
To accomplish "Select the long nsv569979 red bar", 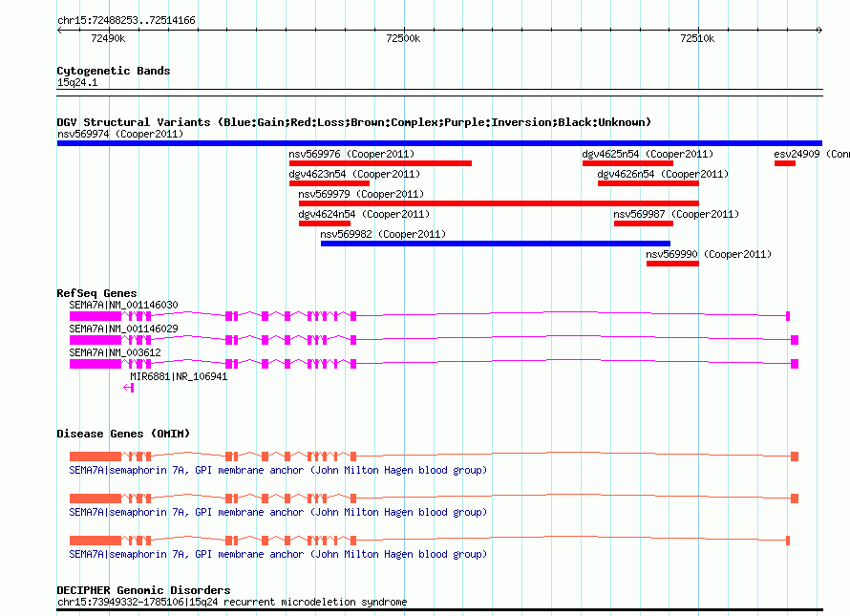I will point(499,203).
